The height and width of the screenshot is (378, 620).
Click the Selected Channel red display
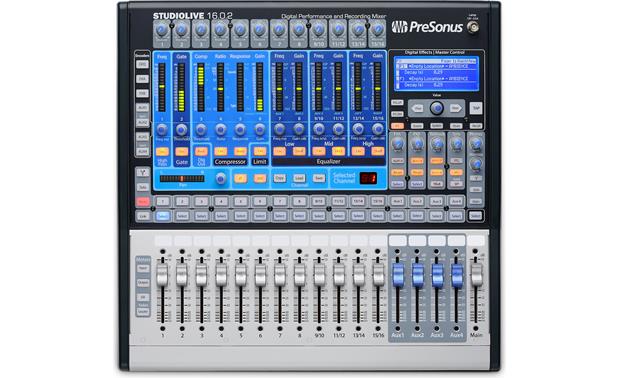[368, 178]
